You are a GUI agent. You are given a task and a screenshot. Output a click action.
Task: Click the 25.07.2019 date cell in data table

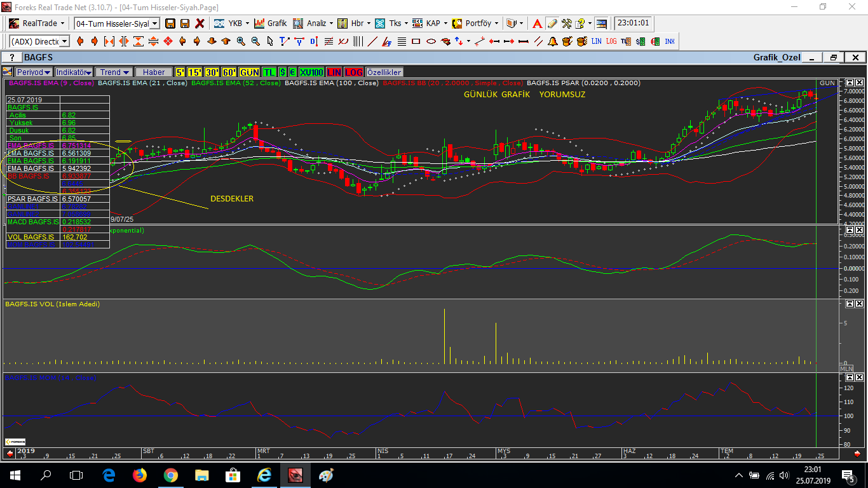tap(33, 100)
